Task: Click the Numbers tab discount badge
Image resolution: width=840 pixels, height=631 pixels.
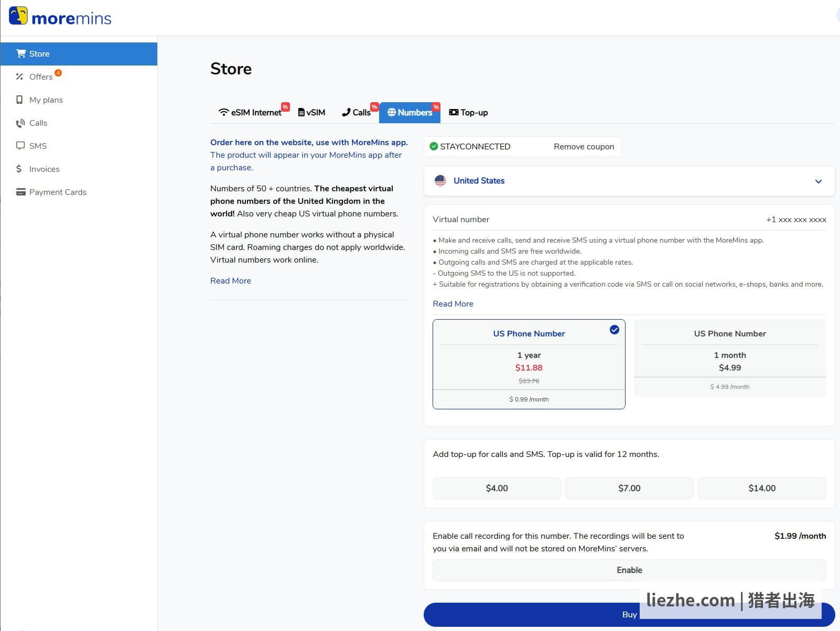Action: (x=436, y=106)
